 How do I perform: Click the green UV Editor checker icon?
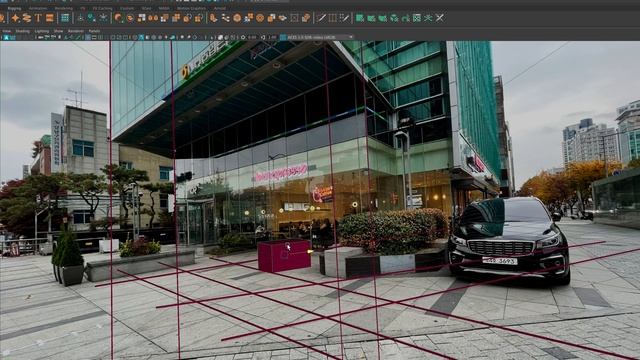(417, 18)
